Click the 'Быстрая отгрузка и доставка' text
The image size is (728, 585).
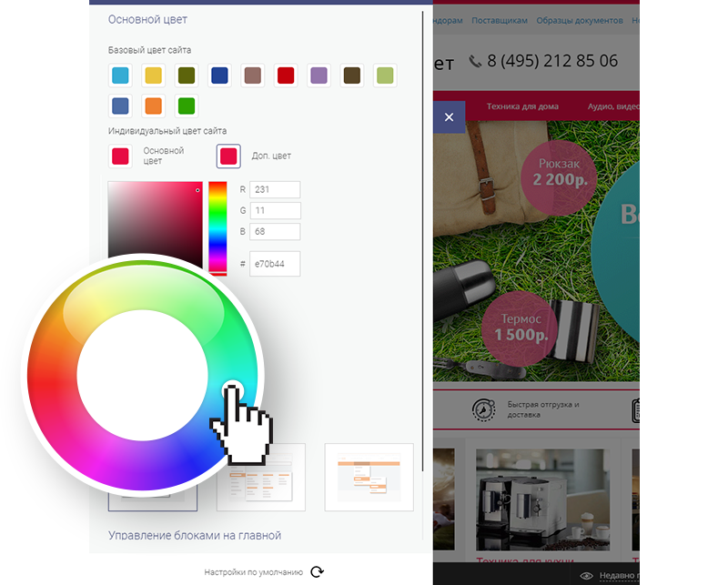click(542, 409)
